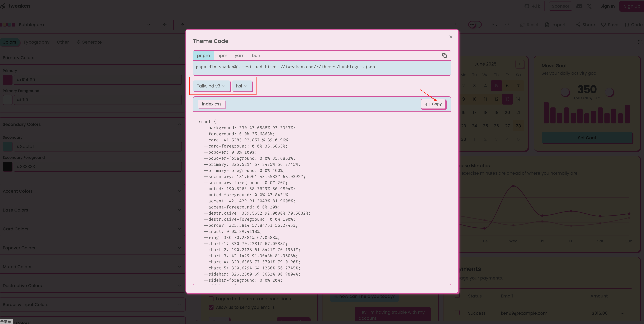Open the Tailwind v3 version dropdown

coord(211,86)
